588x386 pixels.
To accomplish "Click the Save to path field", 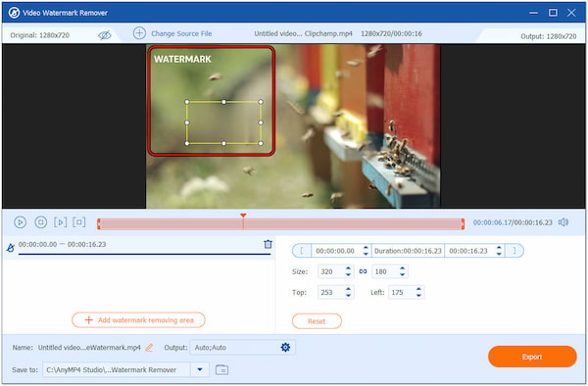I will tap(117, 369).
